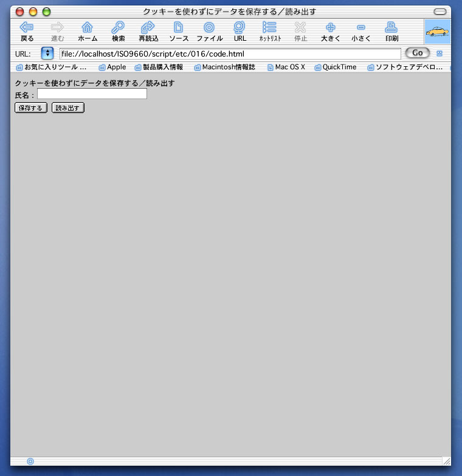Viewport: 462px width, 476px height.
Task: Open the Apple bookmark in favorites bar
Action: [112, 67]
